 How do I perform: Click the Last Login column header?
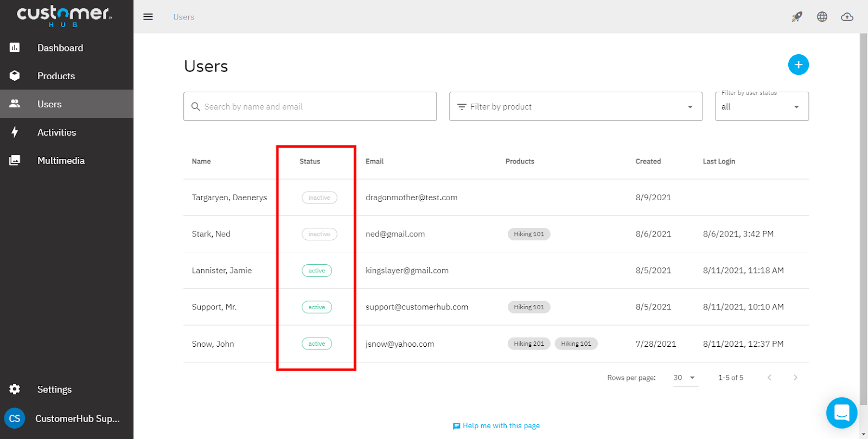719,161
